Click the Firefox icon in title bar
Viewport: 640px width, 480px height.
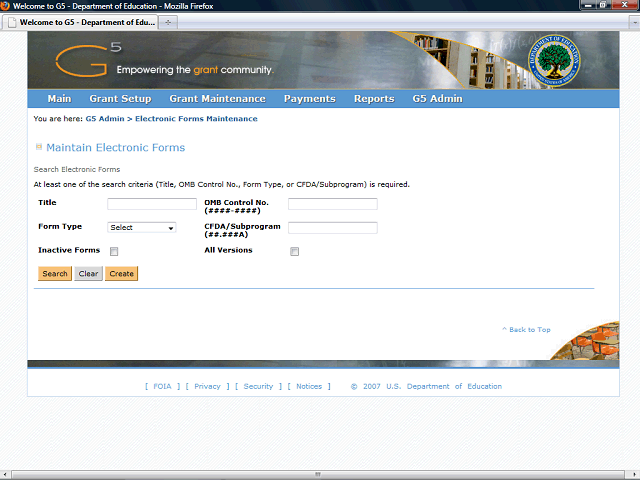pos(5,6)
